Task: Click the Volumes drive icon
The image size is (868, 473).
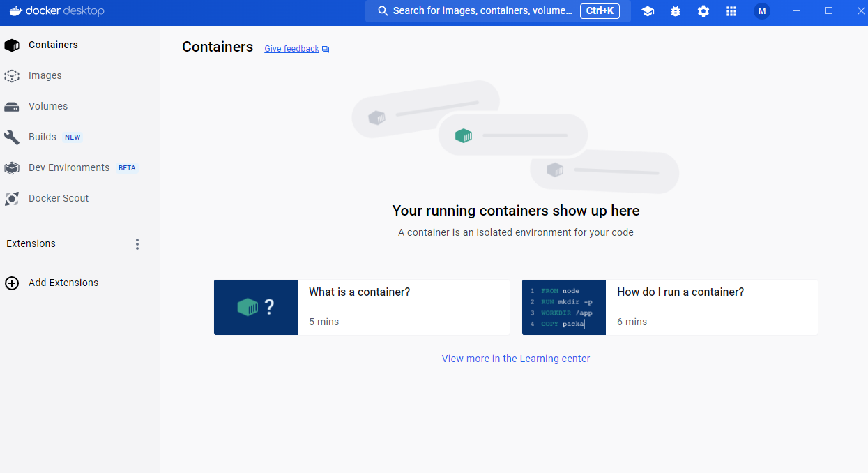Action: (x=12, y=107)
